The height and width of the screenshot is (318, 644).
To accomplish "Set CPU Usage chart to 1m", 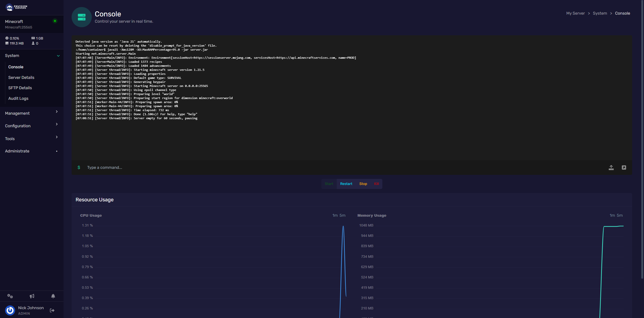I will [x=335, y=215].
